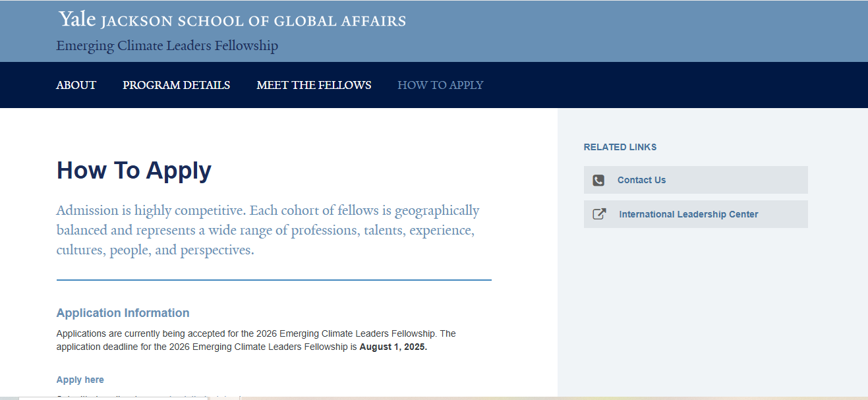
Task: Click the Related Links sidebar heading
Action: click(x=620, y=147)
